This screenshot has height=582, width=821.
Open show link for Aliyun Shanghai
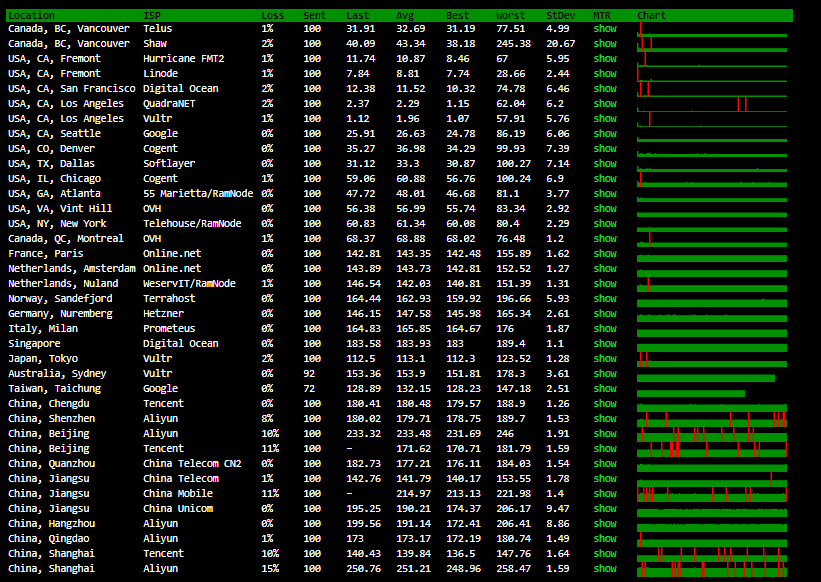(605, 569)
